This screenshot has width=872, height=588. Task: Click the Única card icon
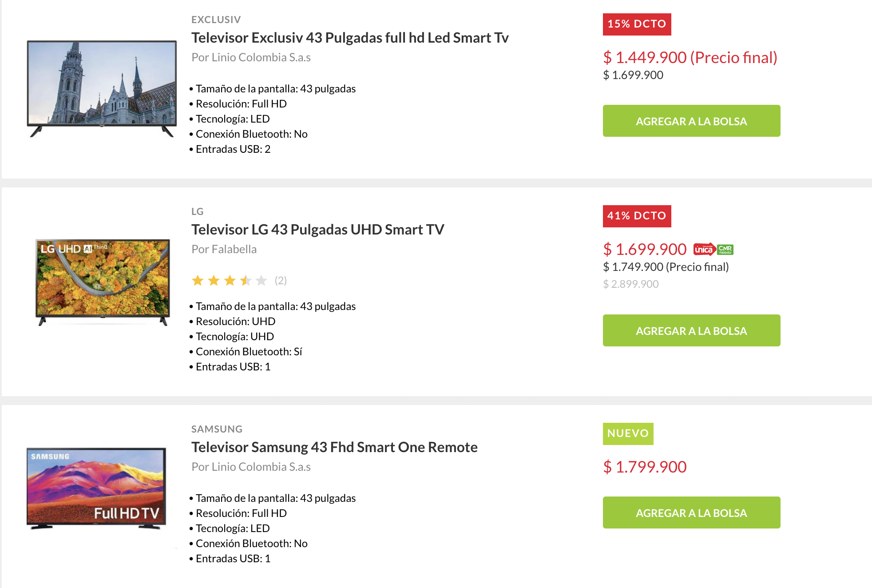[x=704, y=250]
